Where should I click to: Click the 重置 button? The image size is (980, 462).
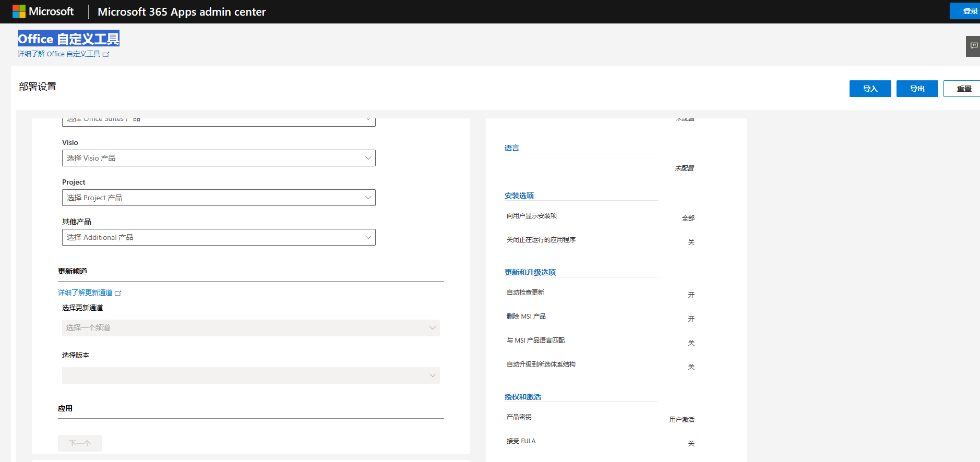(963, 89)
